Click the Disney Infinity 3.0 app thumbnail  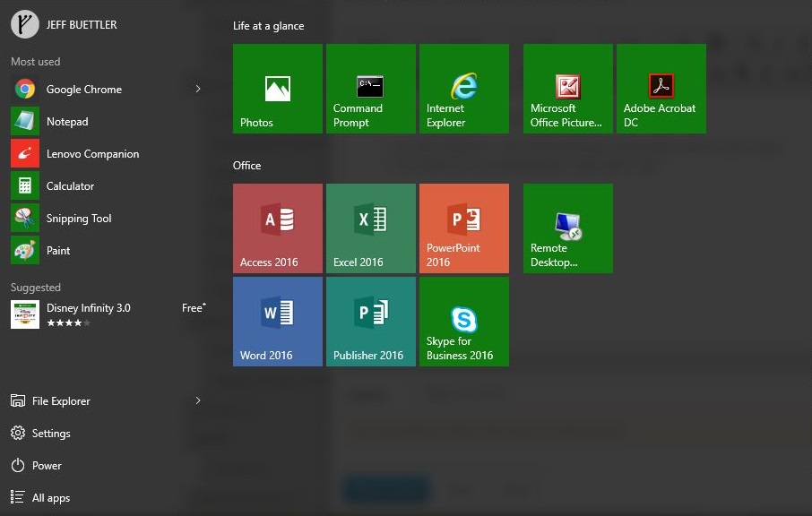point(25,314)
